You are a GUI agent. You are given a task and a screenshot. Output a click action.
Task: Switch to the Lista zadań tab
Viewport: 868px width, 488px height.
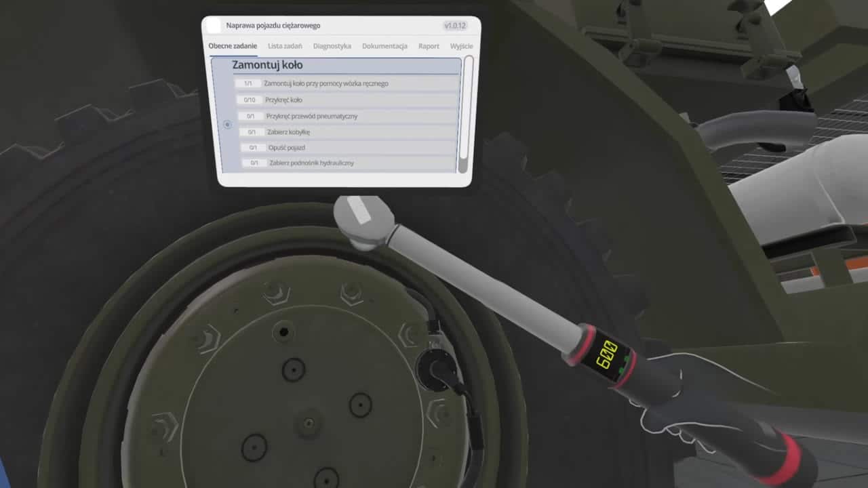point(285,46)
